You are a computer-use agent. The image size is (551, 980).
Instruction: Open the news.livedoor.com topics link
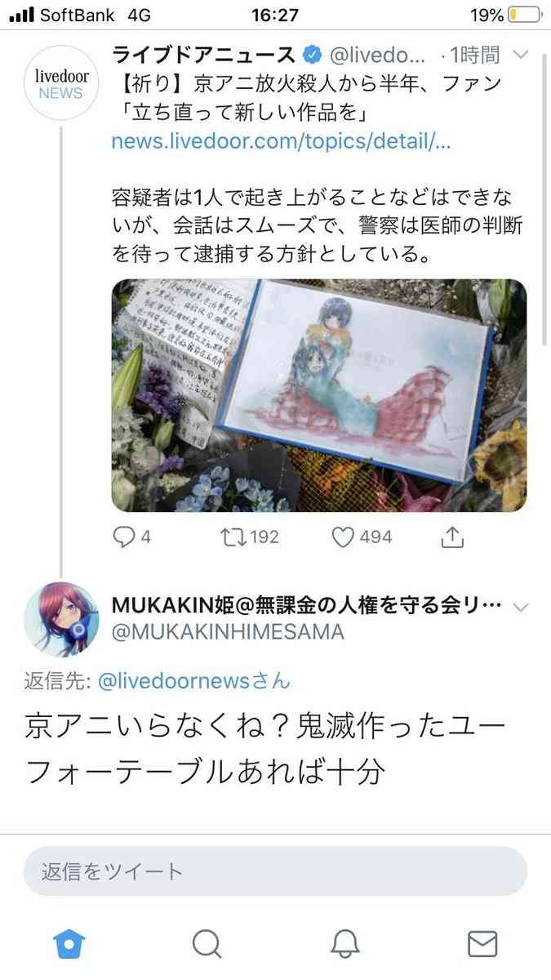[x=269, y=140]
